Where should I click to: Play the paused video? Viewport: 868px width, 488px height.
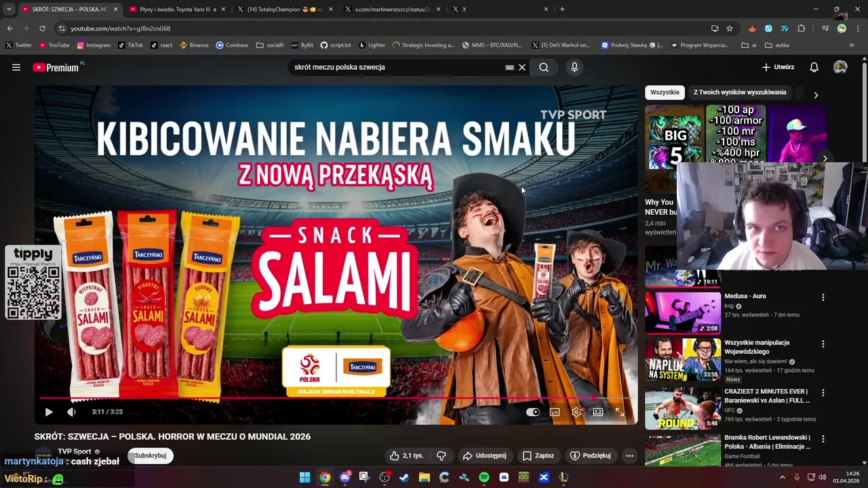49,411
